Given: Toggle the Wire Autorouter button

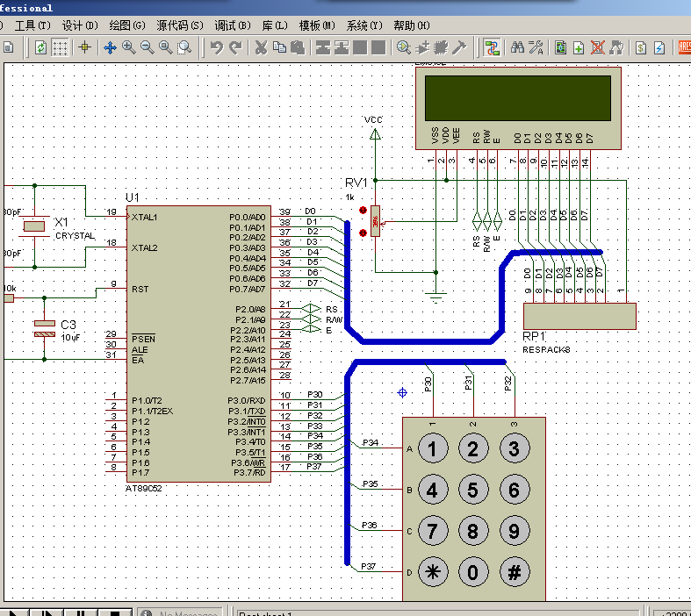Looking at the screenshot, I should pyautogui.click(x=493, y=47).
